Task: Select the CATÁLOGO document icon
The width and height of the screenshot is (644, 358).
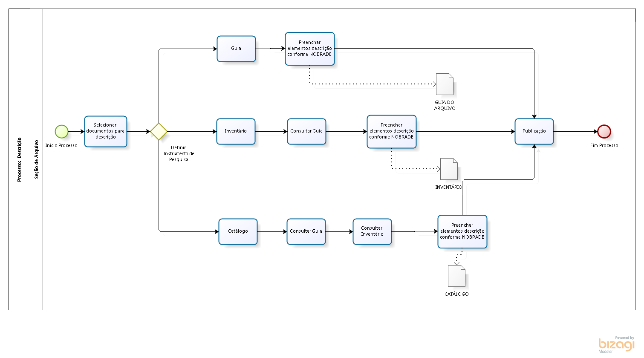Action: tap(456, 276)
